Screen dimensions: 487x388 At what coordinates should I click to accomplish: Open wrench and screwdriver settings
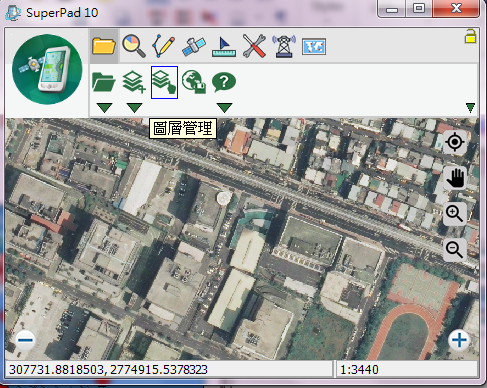pyautogui.click(x=254, y=46)
